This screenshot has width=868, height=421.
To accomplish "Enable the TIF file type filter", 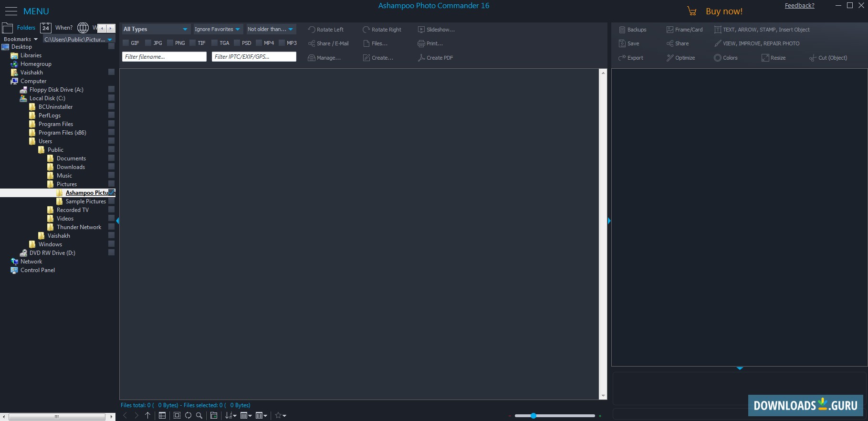I will (x=193, y=43).
